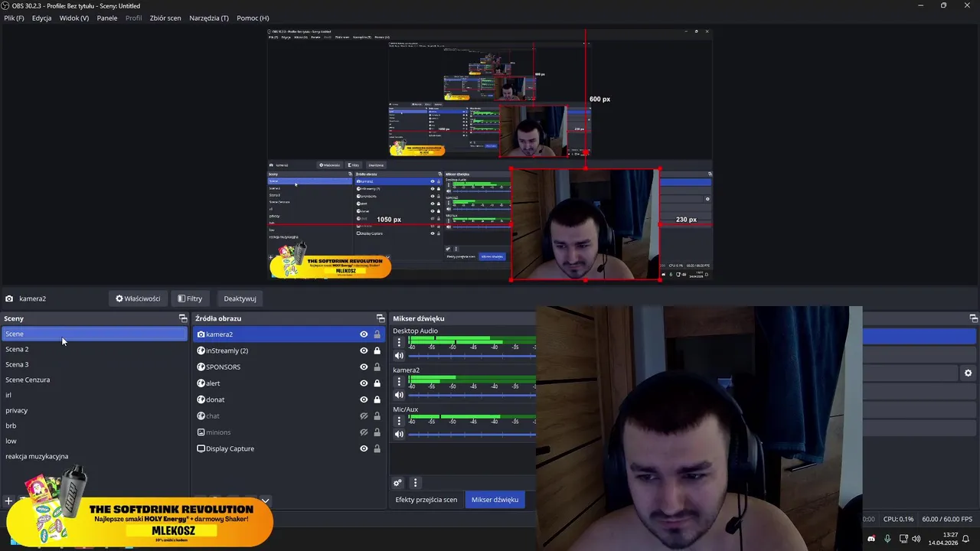
Task: Click the microphone icon in system tray
Action: click(887, 539)
